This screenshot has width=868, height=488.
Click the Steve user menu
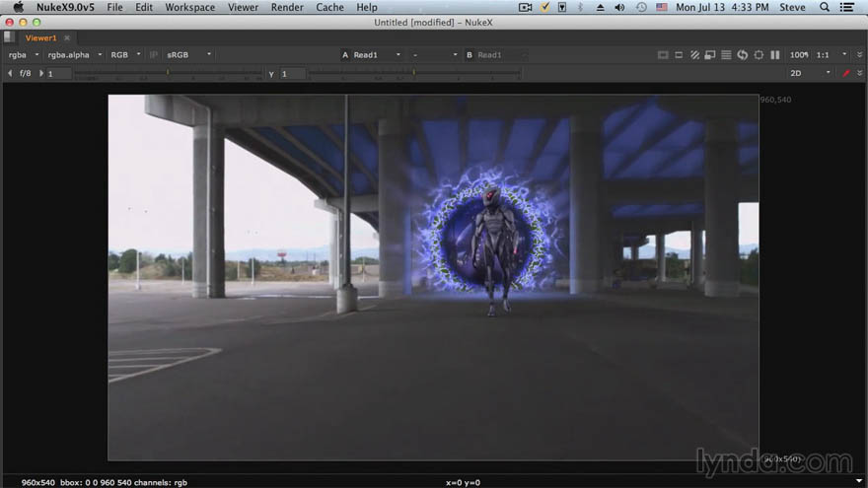792,7
